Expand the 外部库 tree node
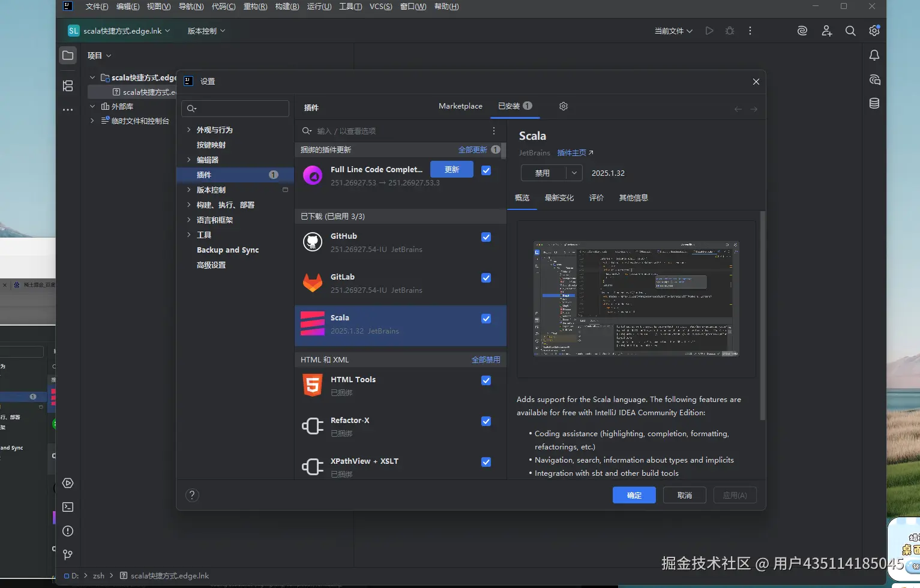This screenshot has height=588, width=920. pyautogui.click(x=92, y=106)
